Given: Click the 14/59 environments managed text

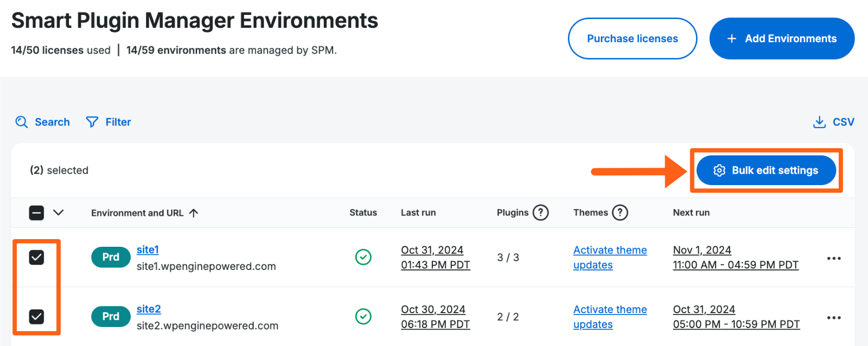Looking at the screenshot, I should [x=232, y=50].
